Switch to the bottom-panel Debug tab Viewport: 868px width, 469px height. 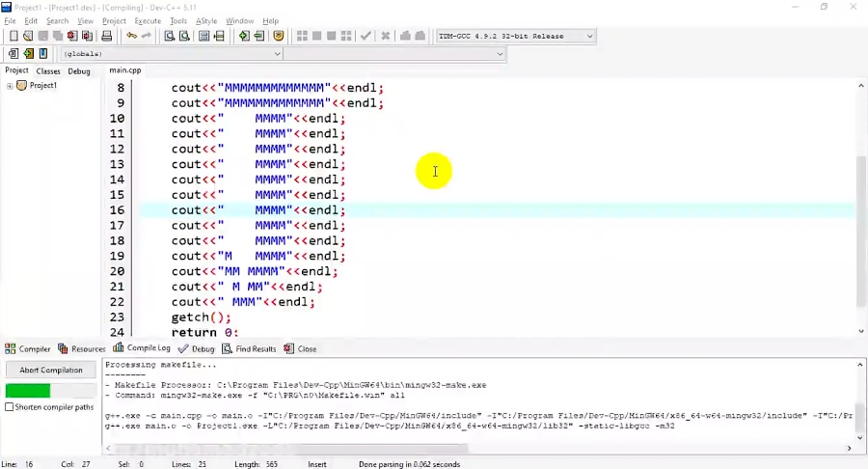(x=197, y=348)
